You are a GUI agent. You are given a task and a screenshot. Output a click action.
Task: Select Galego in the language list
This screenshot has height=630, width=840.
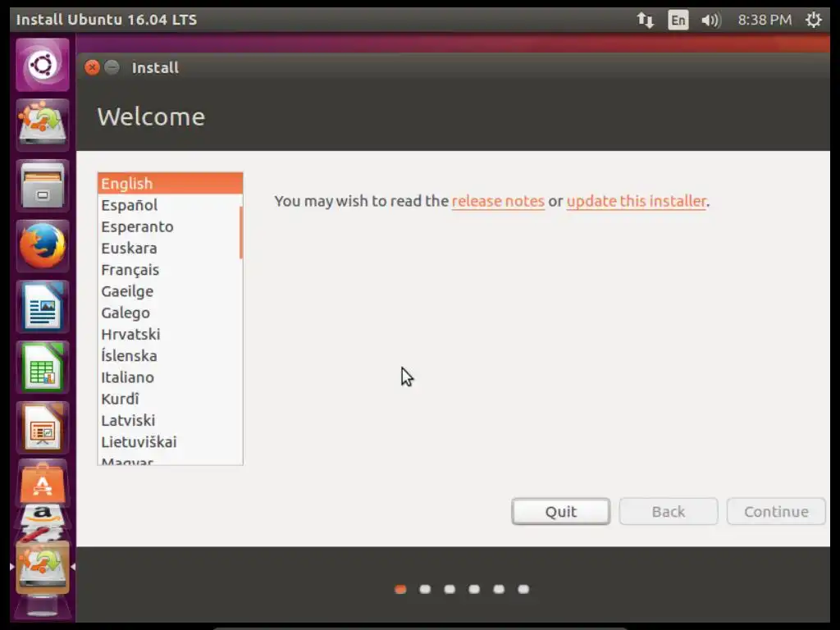tap(169, 313)
